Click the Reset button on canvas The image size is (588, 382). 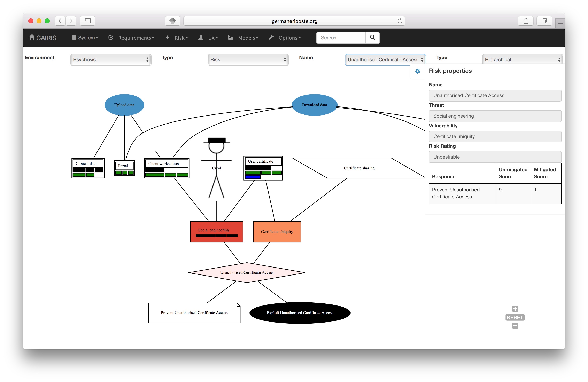[x=515, y=317]
